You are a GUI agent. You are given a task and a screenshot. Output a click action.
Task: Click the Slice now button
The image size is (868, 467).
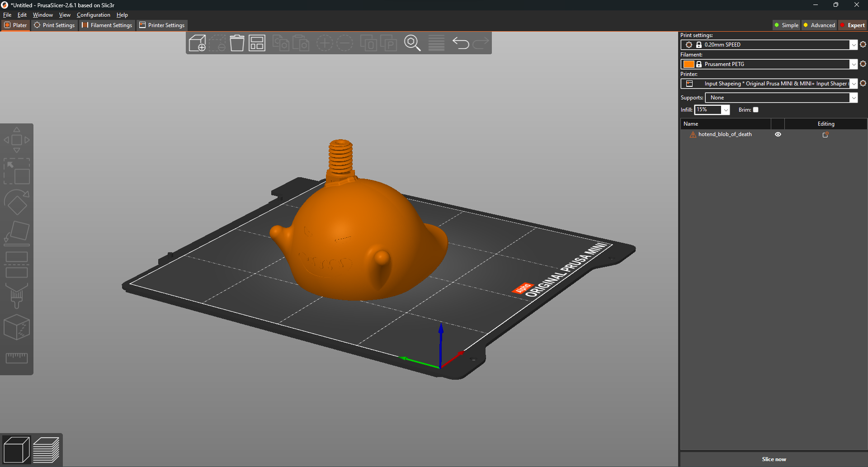(x=774, y=459)
